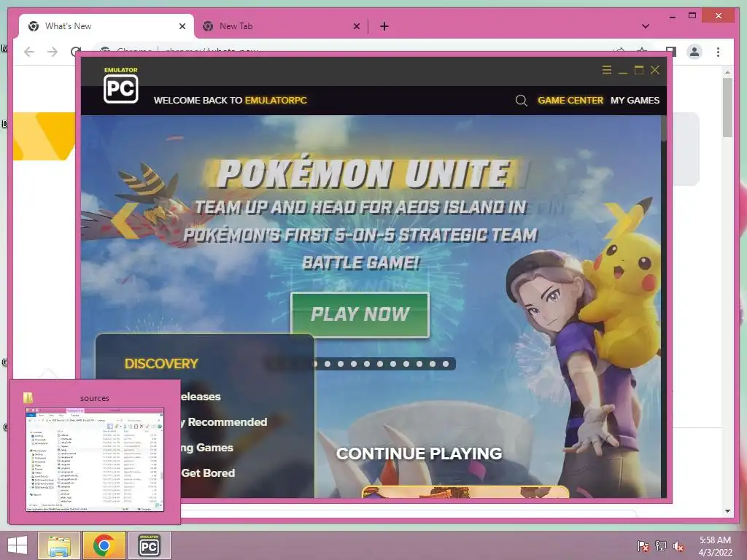
Task: Open Chrome profile avatar
Action: (694, 52)
